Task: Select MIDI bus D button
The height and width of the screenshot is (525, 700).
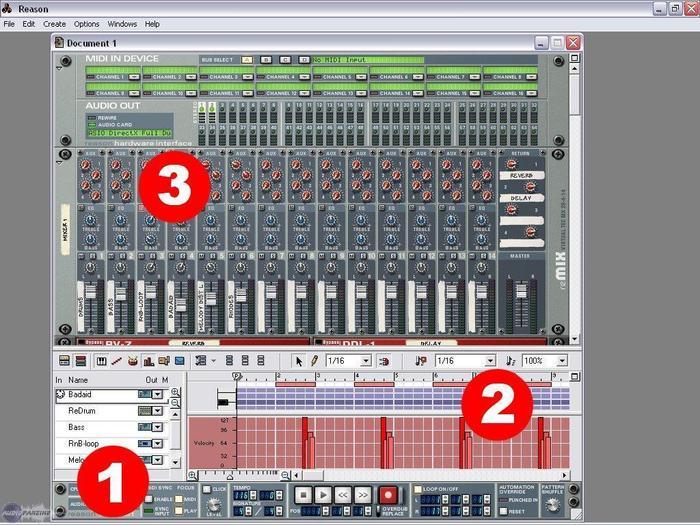Action: click(304, 60)
